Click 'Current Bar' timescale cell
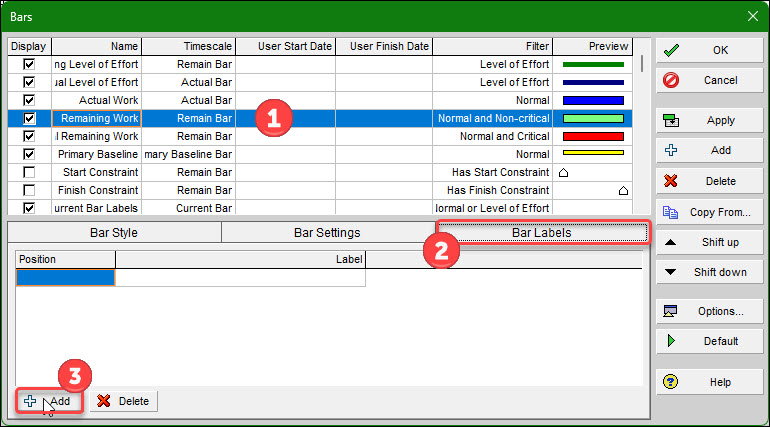The width and height of the screenshot is (770, 427). click(x=189, y=208)
